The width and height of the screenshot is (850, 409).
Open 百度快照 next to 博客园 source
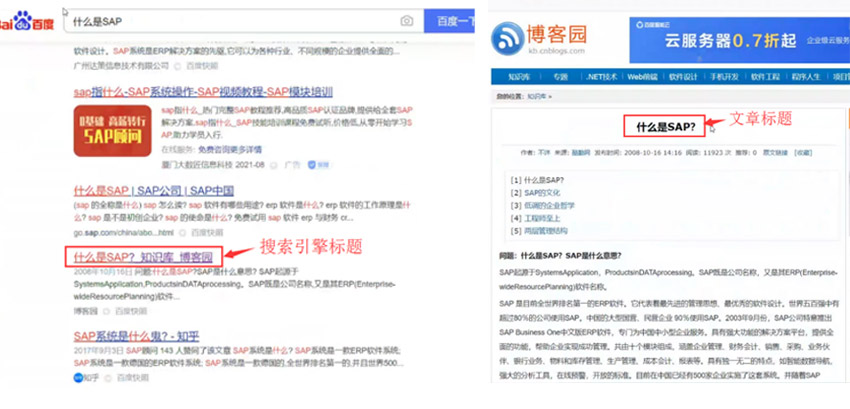pos(129,311)
